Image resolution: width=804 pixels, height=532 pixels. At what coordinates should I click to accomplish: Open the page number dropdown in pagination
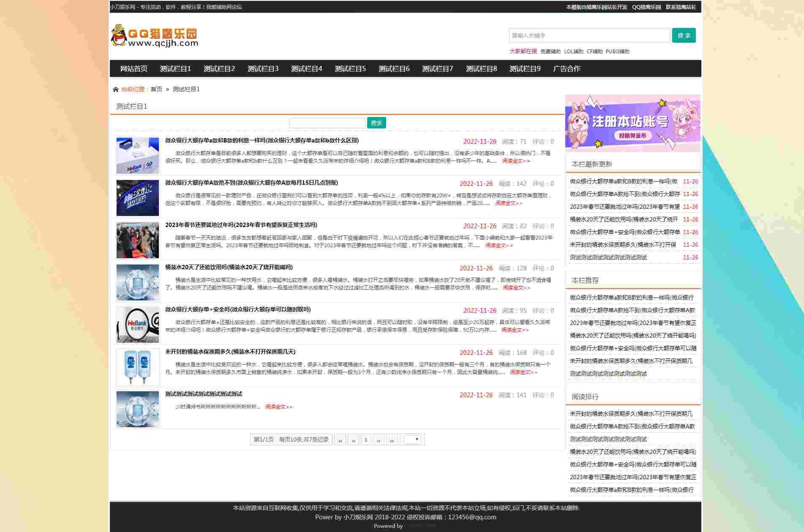[x=413, y=439]
